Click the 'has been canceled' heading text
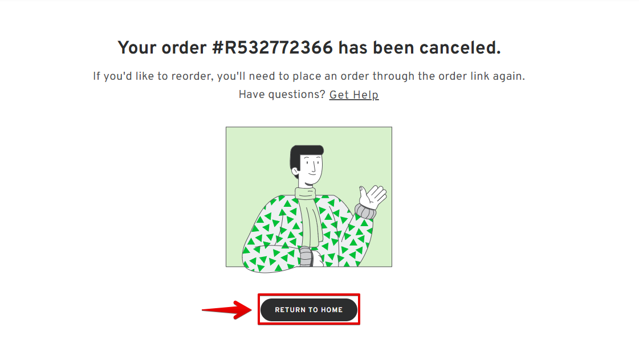This screenshot has height=364, width=639. tap(420, 48)
